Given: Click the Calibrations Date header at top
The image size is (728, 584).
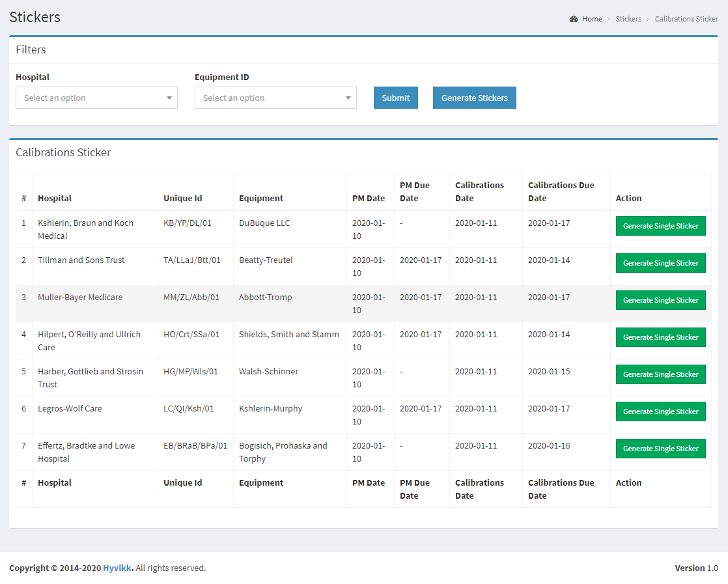Looking at the screenshot, I should click(479, 191).
